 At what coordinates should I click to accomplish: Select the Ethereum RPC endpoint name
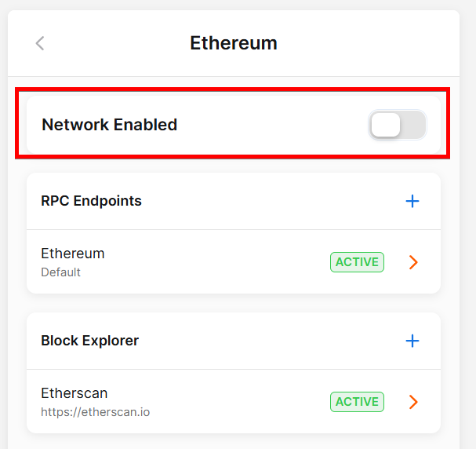coord(73,254)
